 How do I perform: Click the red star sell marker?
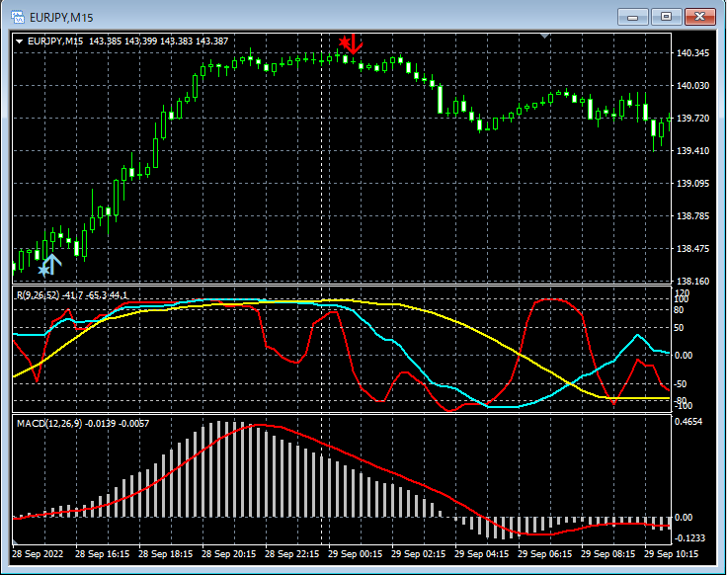pyautogui.click(x=344, y=42)
